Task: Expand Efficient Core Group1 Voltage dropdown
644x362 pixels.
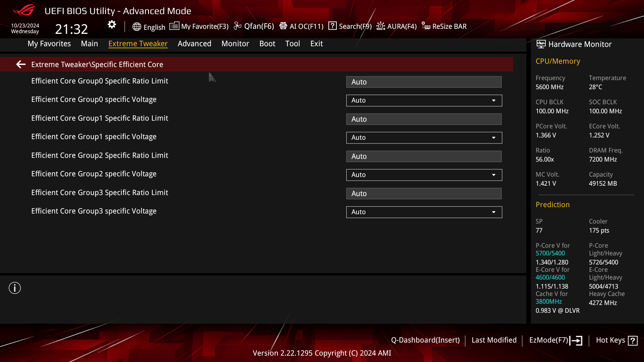Action: pos(494,137)
